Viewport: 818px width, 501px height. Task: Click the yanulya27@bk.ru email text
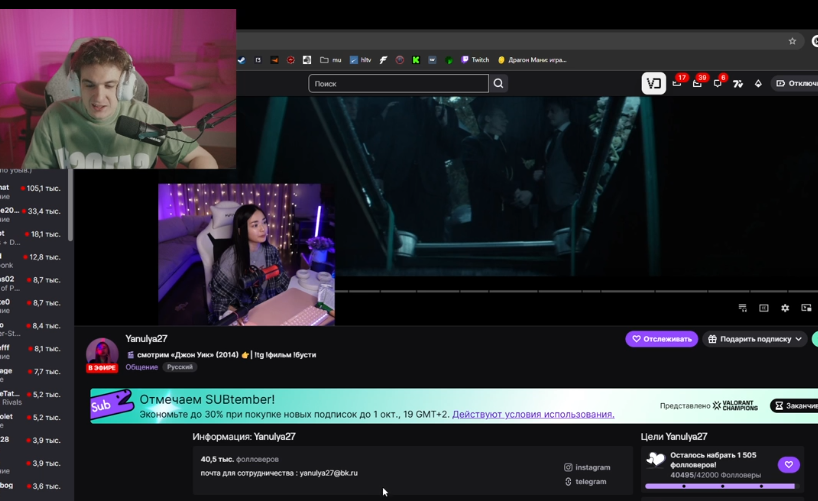pos(329,473)
